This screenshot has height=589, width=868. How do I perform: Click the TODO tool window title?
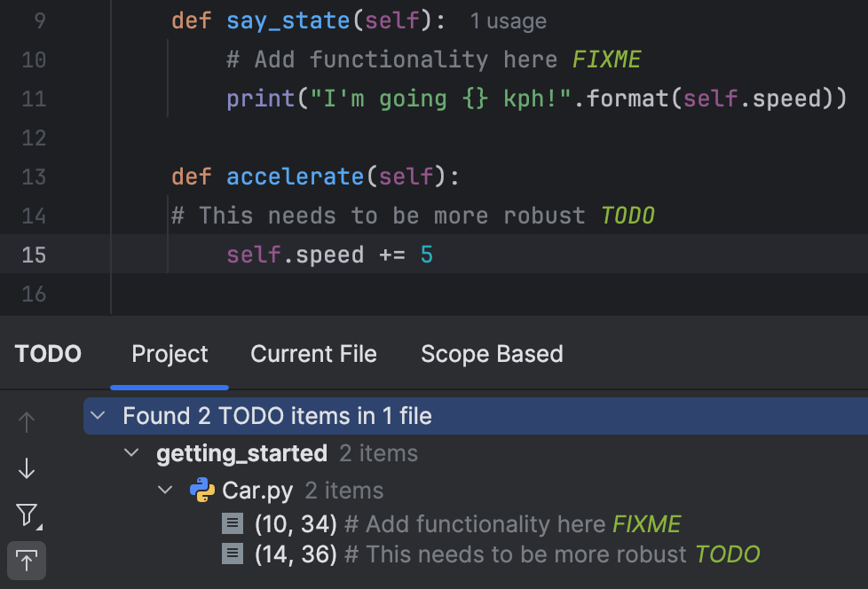[48, 354]
